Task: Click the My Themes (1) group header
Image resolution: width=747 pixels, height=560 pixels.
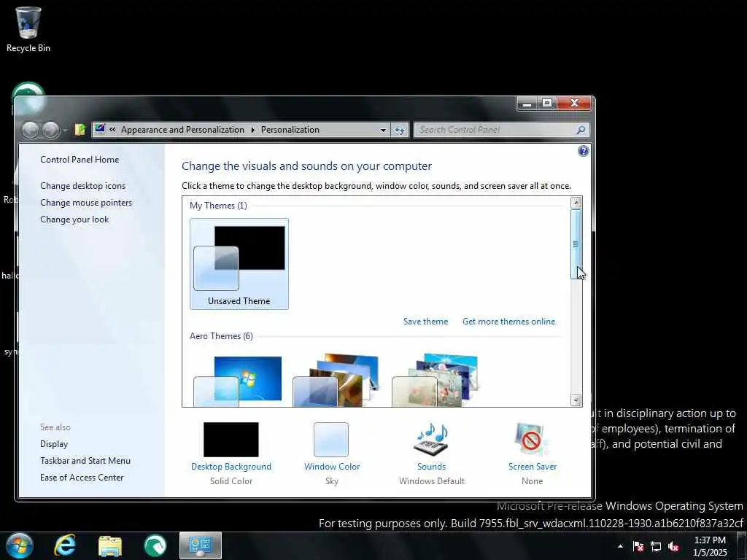Action: pyautogui.click(x=218, y=205)
